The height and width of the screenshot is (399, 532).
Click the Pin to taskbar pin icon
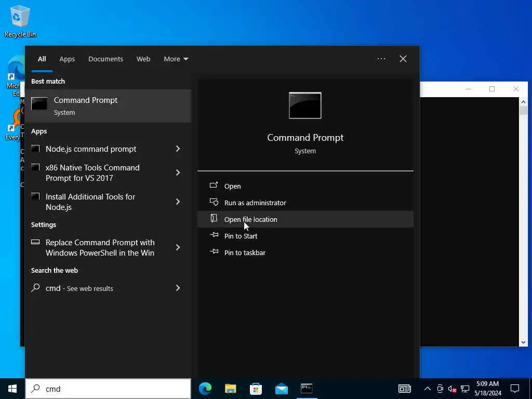point(214,251)
